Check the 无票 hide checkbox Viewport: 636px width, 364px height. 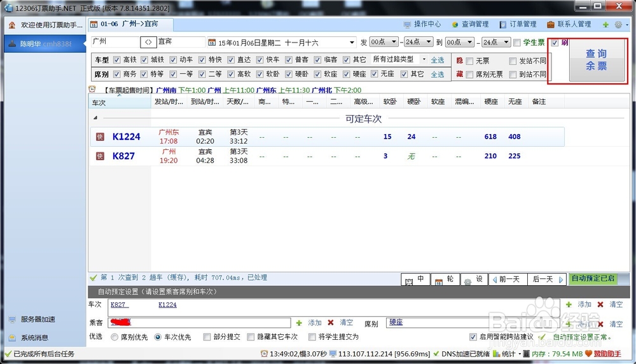click(x=470, y=61)
